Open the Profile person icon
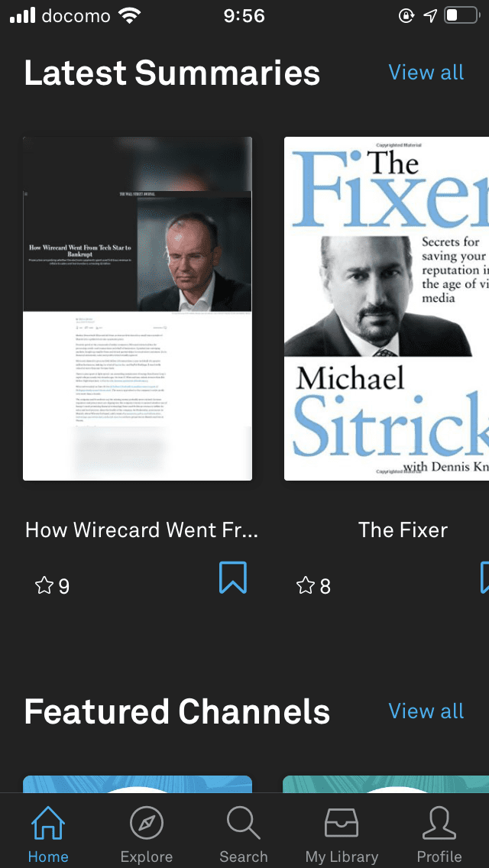489x868 pixels. tap(439, 823)
